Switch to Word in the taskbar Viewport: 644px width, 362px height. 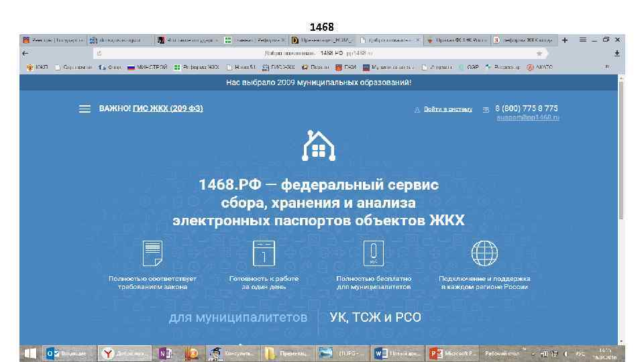pyautogui.click(x=396, y=353)
